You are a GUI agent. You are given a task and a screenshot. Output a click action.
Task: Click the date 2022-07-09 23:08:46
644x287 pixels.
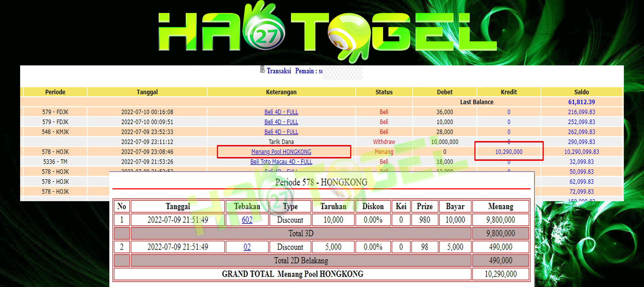tap(147, 152)
